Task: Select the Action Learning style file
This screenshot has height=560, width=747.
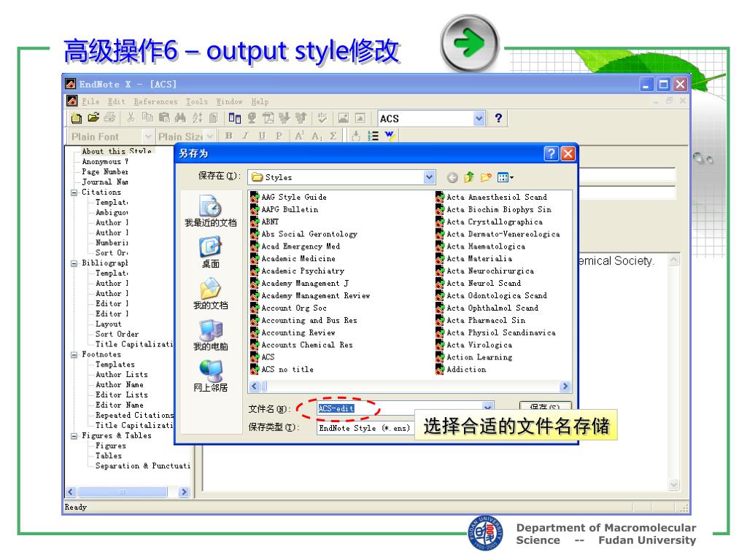Action: click(474, 357)
